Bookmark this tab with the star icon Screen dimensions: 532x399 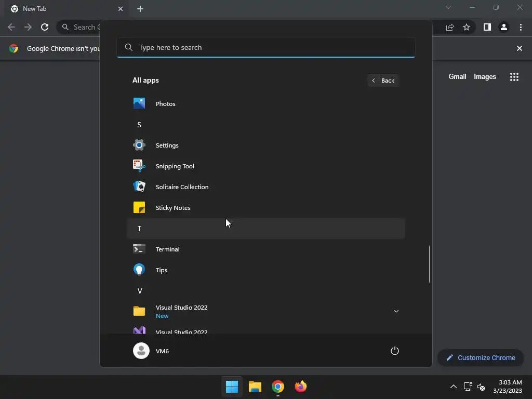point(467,27)
